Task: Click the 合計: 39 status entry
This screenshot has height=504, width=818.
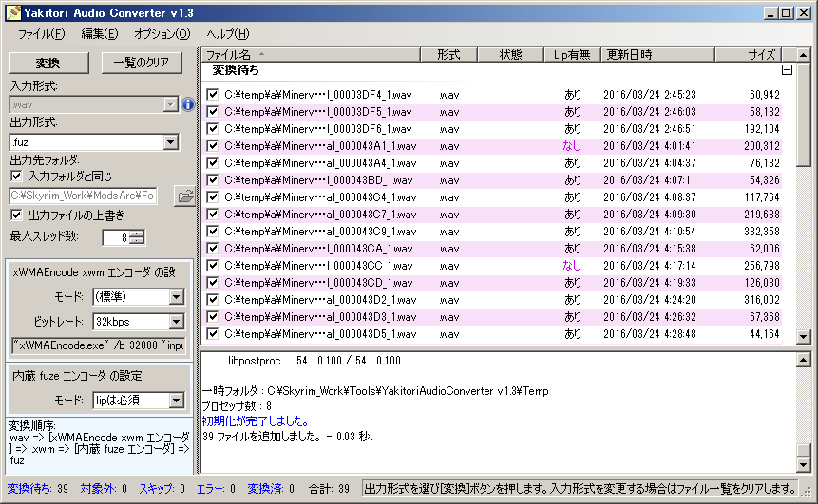Action: (329, 489)
